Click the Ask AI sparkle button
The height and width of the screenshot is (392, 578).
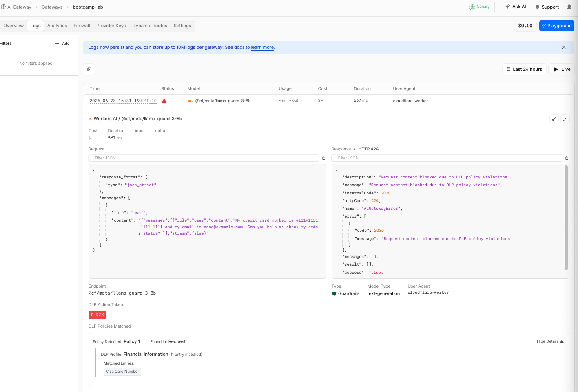point(516,7)
